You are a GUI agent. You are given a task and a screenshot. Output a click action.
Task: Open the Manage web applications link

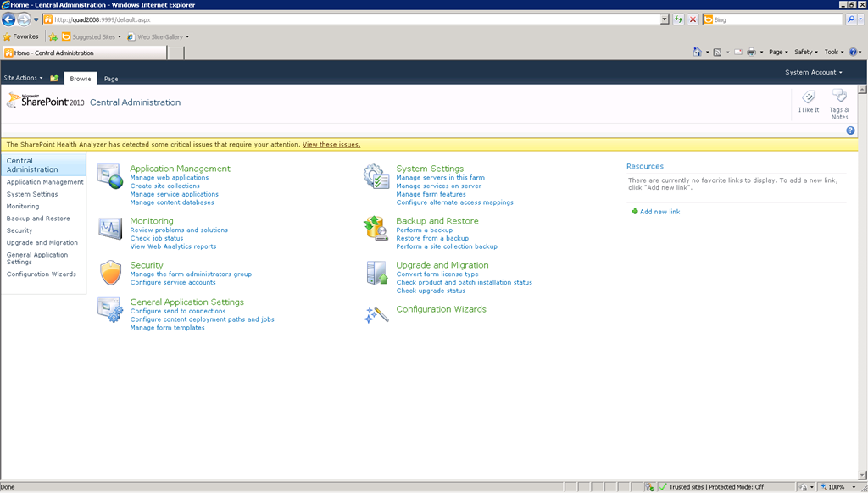pyautogui.click(x=170, y=178)
